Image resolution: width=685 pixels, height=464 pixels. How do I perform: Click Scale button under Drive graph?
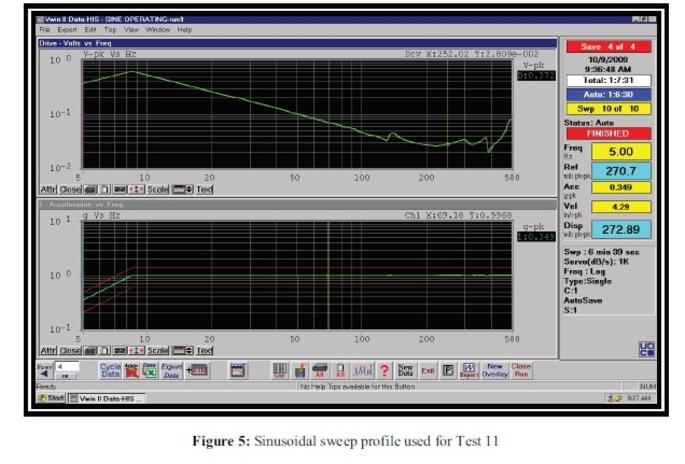tap(158, 190)
